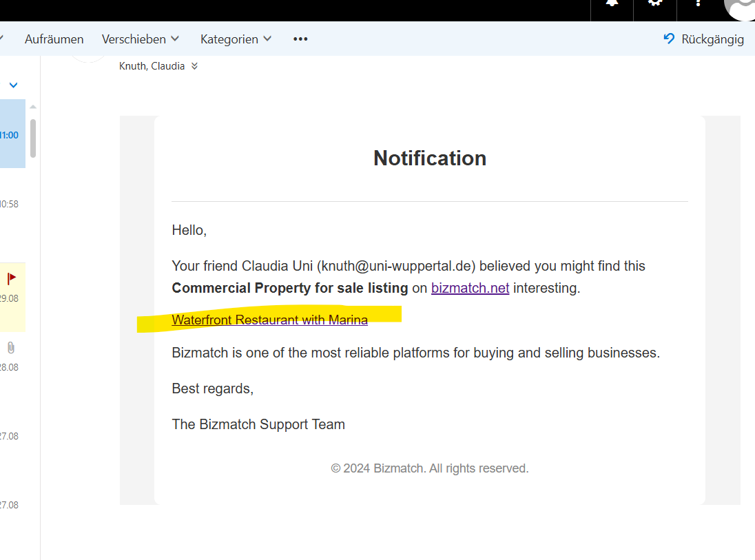Open the three-dots more actions menu
The width and height of the screenshot is (755, 560).
click(300, 39)
